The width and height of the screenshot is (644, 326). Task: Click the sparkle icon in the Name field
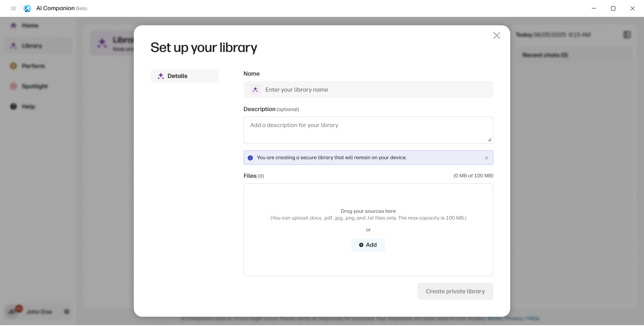[x=255, y=90]
